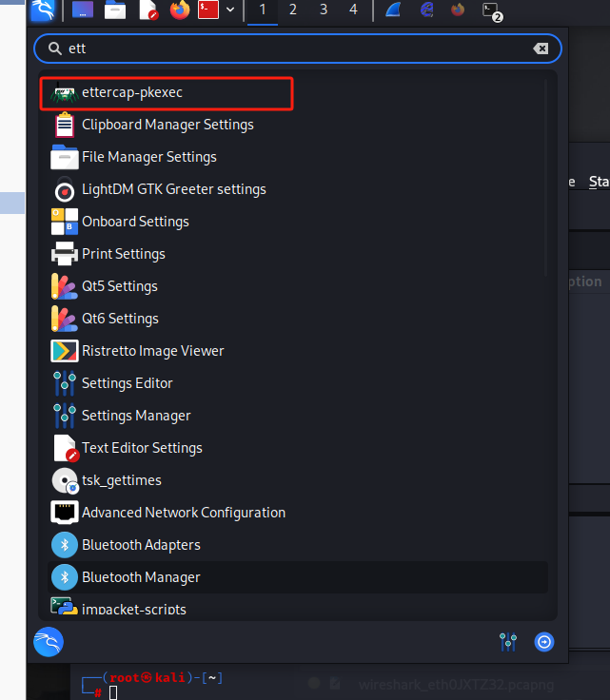Viewport: 610px width, 700px height.
Task: Open Print Settings
Action: click(298, 254)
